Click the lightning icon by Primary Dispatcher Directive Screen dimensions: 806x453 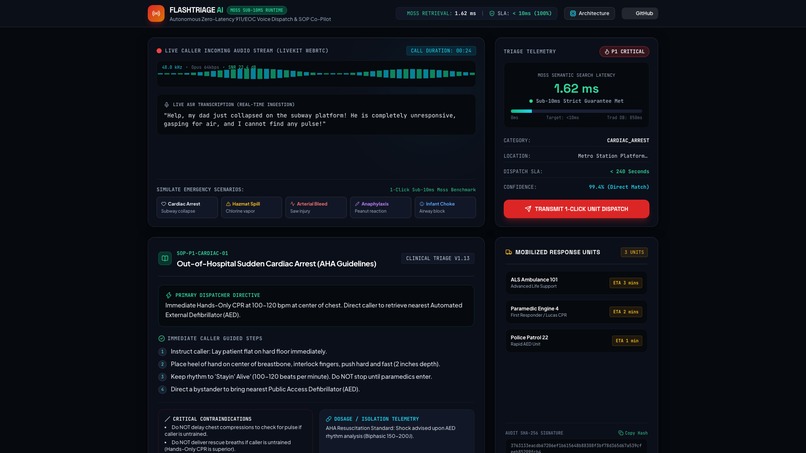click(169, 295)
